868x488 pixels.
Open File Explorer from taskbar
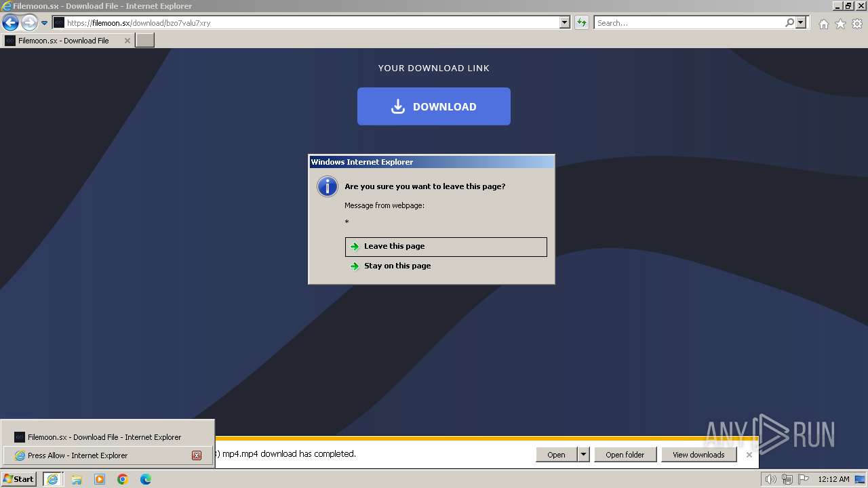[x=77, y=479]
